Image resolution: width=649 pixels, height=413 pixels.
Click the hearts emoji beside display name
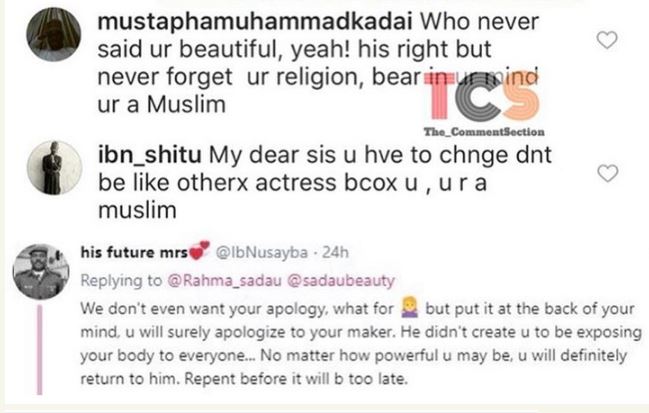point(200,251)
